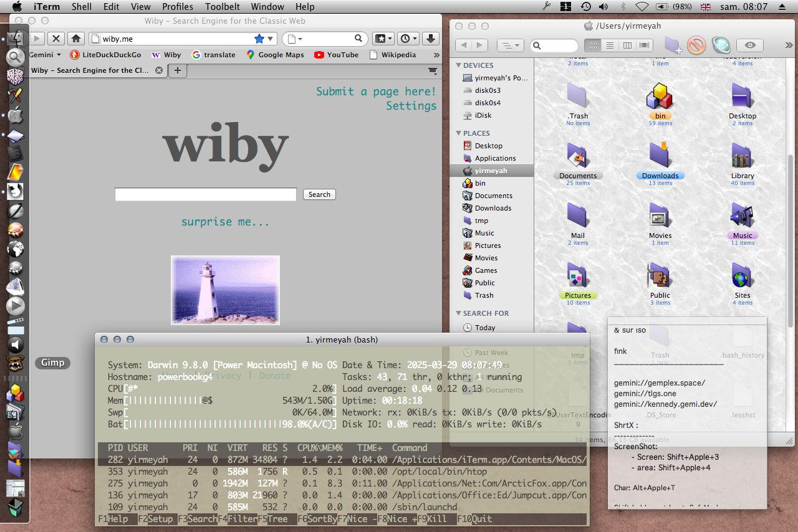Click the stop loading X button

pos(56,39)
